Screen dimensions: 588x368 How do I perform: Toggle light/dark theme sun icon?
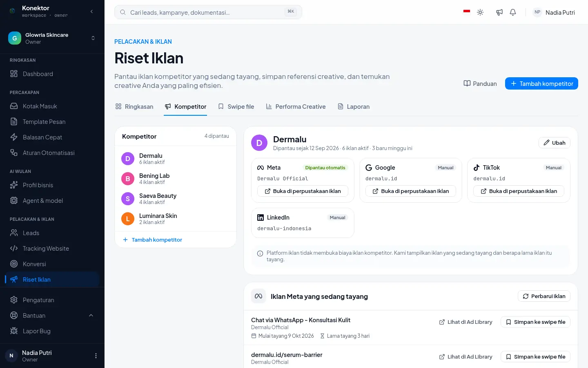tap(480, 12)
